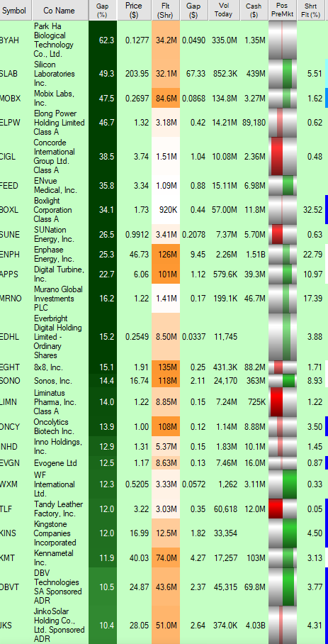328x644 pixels.
Task: Sort by the Gap ($) column header
Action: [x=193, y=10]
